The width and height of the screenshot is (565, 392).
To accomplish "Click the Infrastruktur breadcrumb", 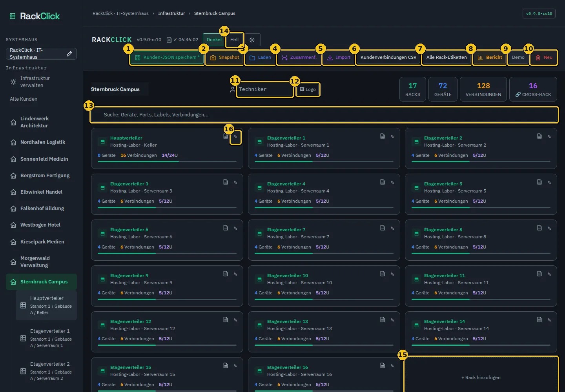I will 171,13.
